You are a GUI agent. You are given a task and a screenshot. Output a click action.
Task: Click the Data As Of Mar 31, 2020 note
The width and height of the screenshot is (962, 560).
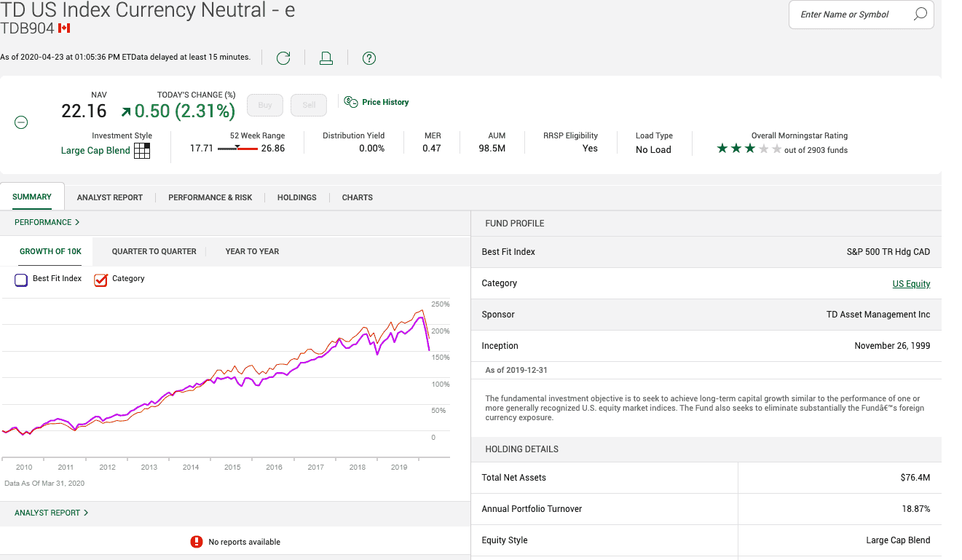[x=44, y=484]
